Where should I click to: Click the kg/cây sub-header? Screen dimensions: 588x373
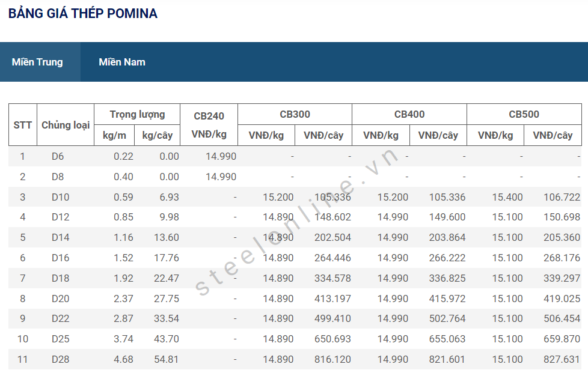157,135
